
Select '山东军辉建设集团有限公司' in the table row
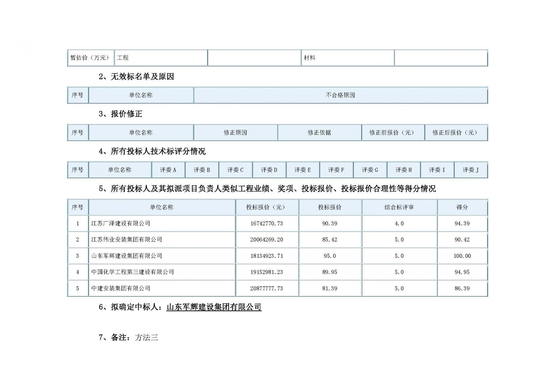point(127,256)
